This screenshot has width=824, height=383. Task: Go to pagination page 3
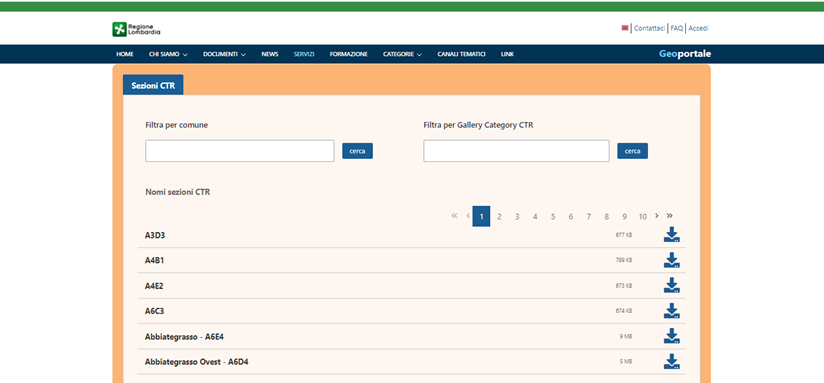point(517,216)
